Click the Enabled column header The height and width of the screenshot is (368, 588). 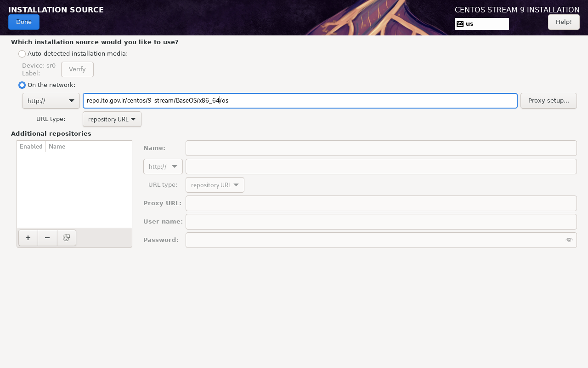pos(31,146)
